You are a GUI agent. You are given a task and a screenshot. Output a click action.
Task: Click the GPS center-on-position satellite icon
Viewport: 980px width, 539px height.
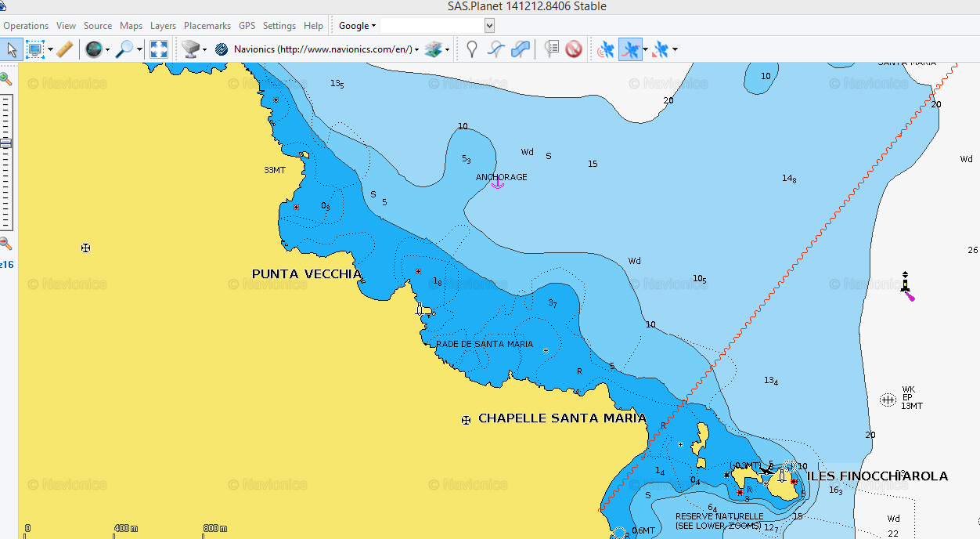[x=660, y=49]
